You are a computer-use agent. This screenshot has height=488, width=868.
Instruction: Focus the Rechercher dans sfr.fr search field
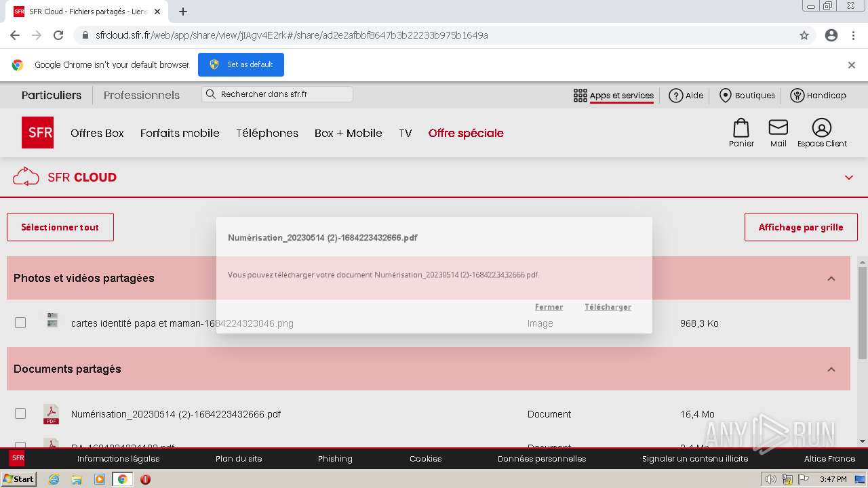click(x=277, y=94)
